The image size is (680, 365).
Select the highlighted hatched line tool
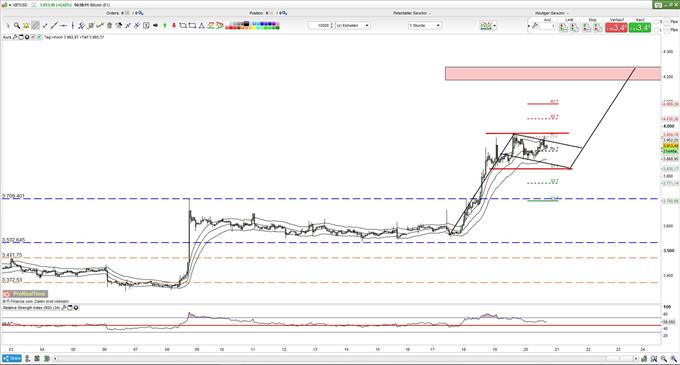coord(36,26)
